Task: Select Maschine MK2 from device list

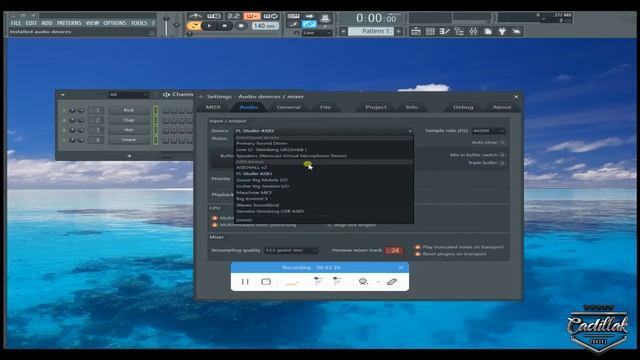Action: (x=324, y=192)
